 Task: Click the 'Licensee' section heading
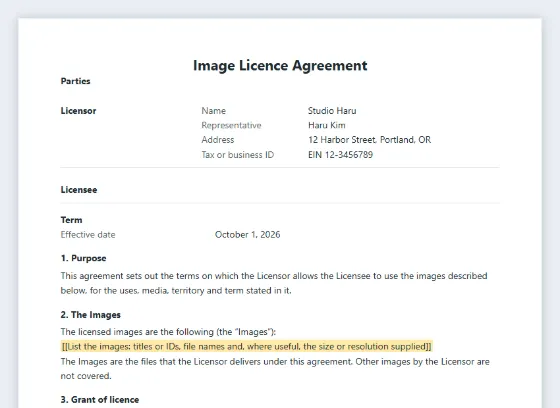coord(79,190)
